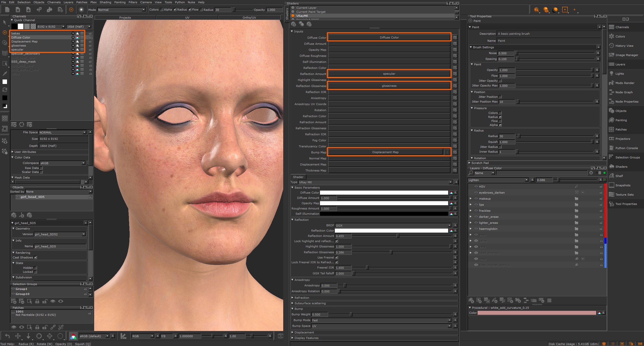Open the Snapshots palette
Screen dimensions: 644x346
pyautogui.click(x=623, y=185)
